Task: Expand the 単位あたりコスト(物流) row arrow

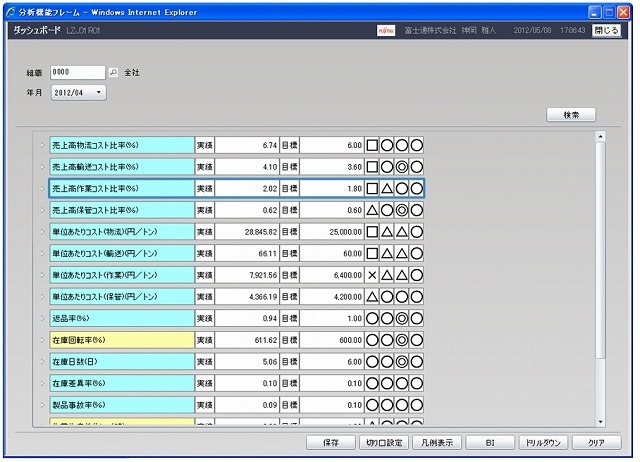Action: point(42,232)
